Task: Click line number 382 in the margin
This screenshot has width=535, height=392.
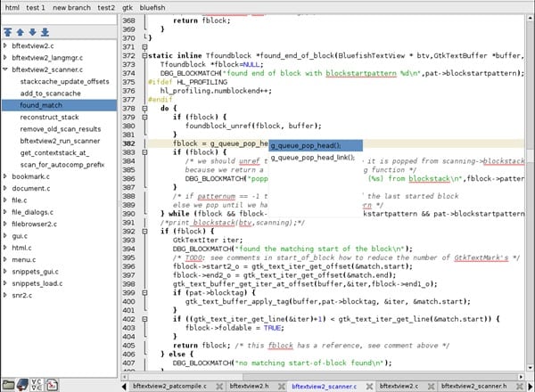Action: click(x=128, y=143)
